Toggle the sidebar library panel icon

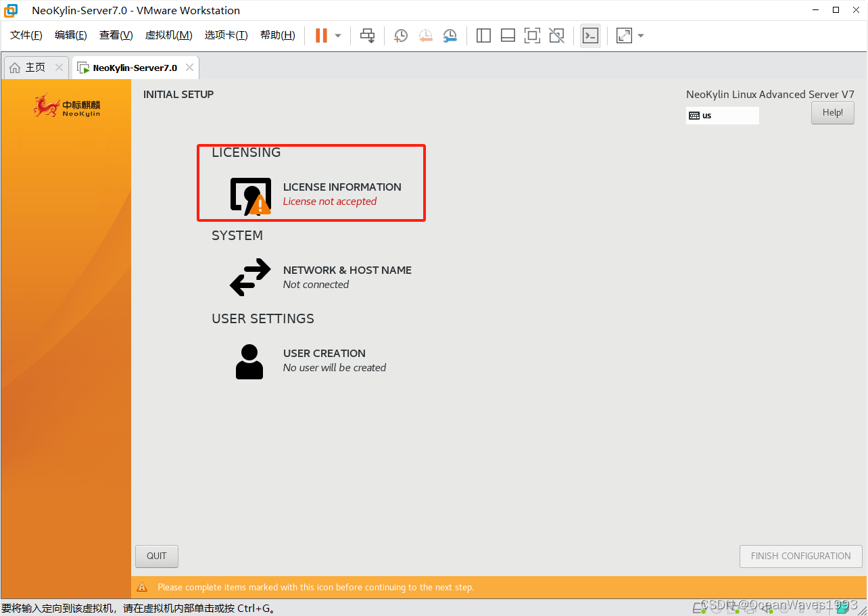483,35
